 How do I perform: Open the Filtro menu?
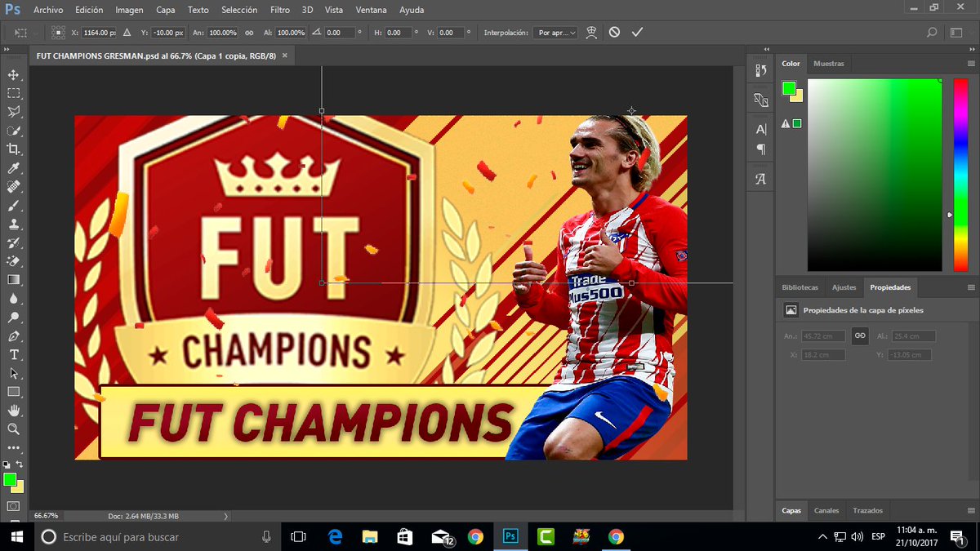[x=280, y=10]
